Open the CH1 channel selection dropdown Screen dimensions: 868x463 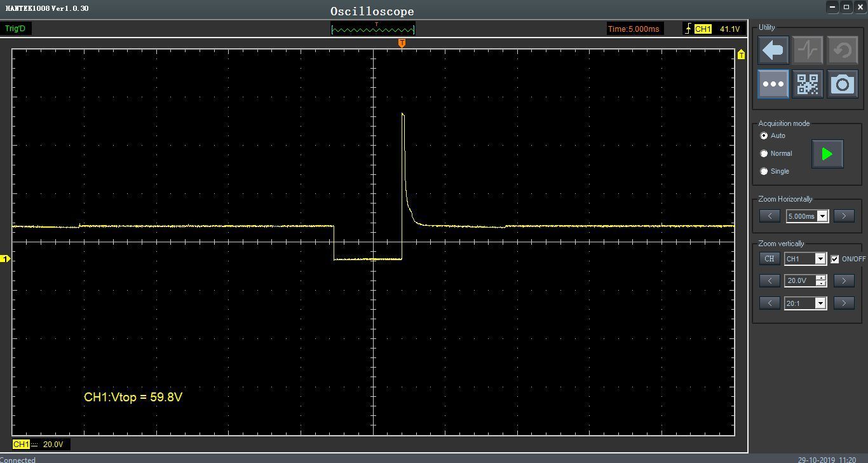pos(820,259)
